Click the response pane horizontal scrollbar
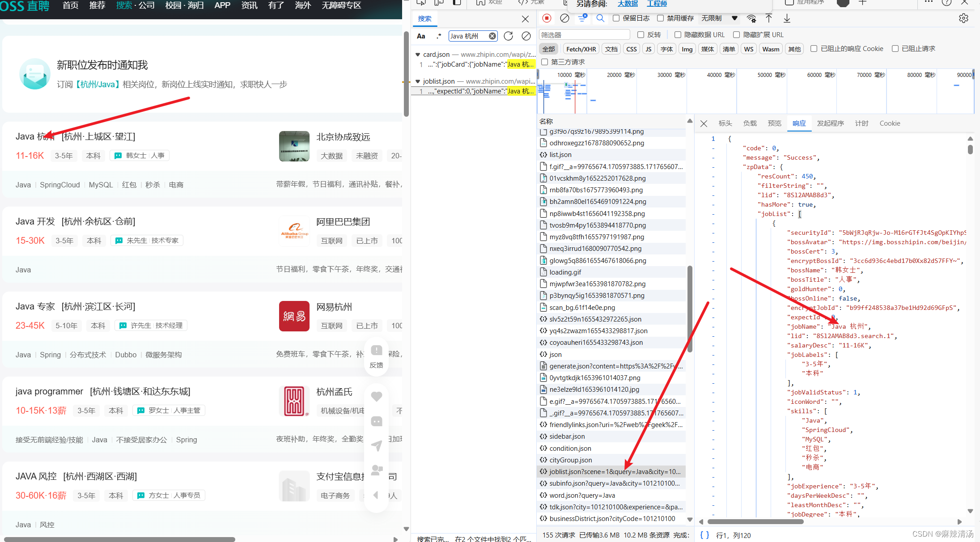Image resolution: width=980 pixels, height=542 pixels. pyautogui.click(x=755, y=521)
